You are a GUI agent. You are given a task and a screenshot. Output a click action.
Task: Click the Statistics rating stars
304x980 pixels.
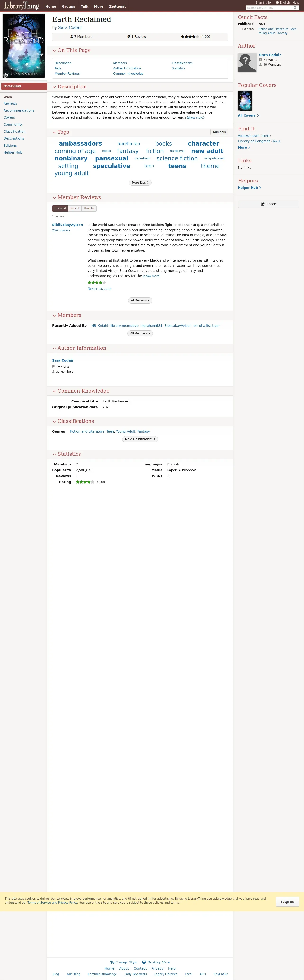[x=85, y=482]
